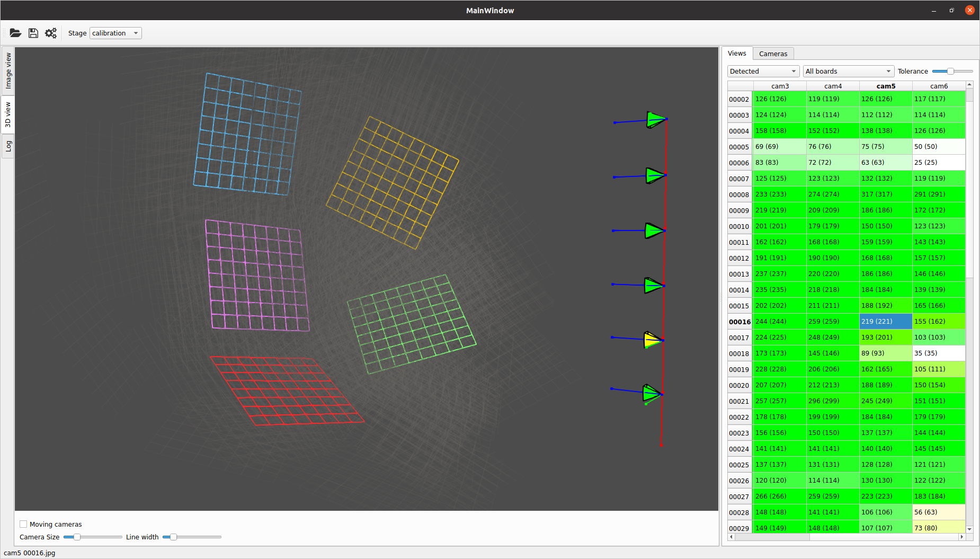The image size is (980, 559).
Task: Select the yellow highlighted camera in 3D view
Action: (653, 340)
